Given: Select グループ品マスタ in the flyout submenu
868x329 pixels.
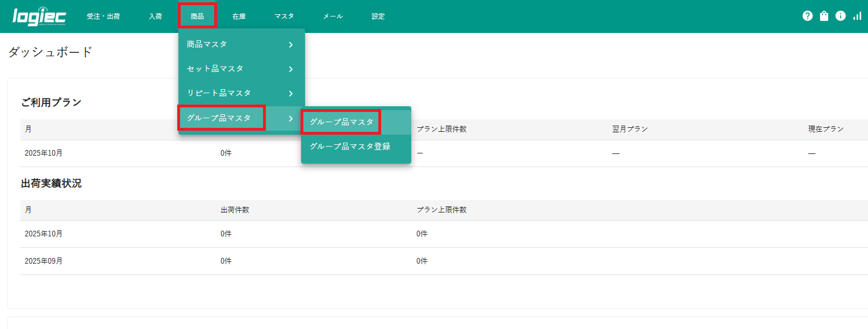Looking at the screenshot, I should click(341, 122).
